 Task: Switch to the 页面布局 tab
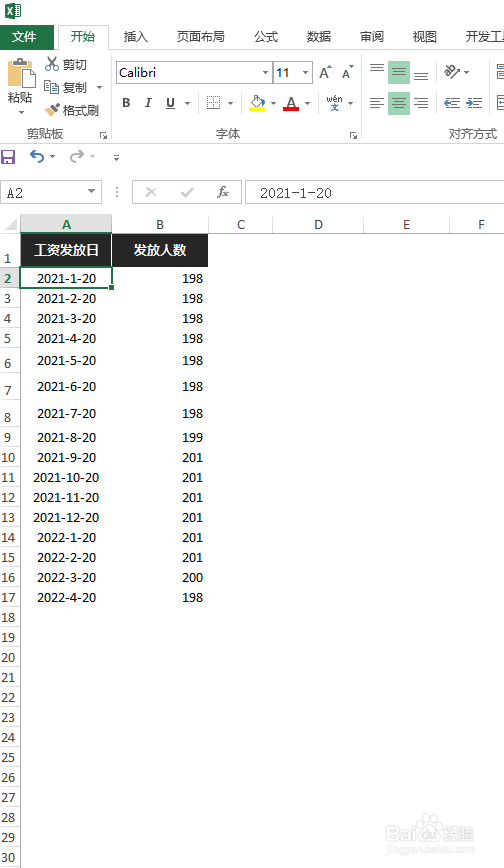pyautogui.click(x=200, y=37)
